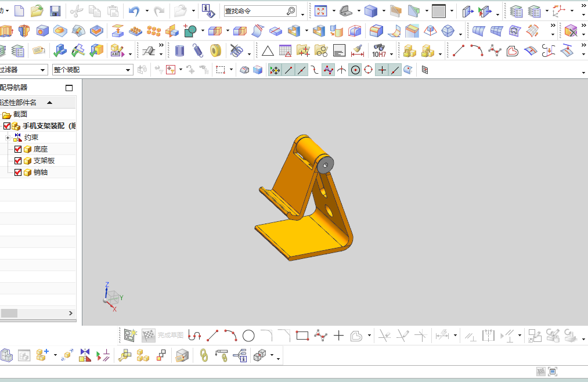The height and width of the screenshot is (382, 588).
Task: Open the 过滤器 filter dropdown
Action: tap(23, 70)
